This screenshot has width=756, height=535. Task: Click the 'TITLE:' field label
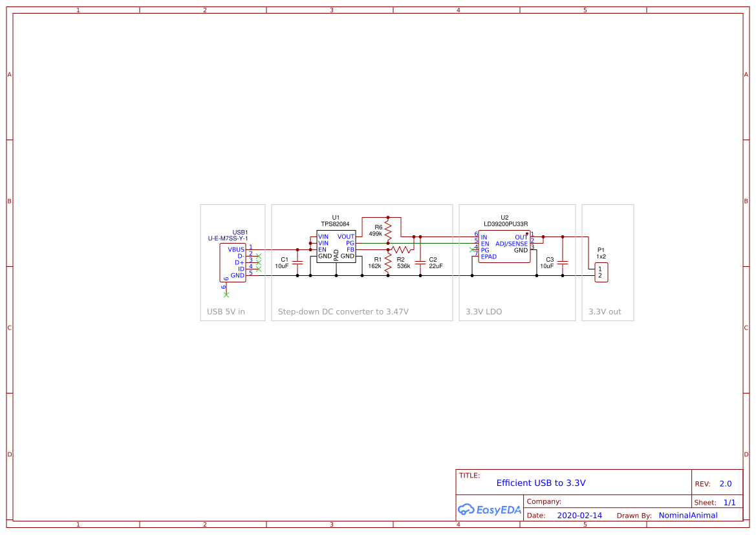[469, 476]
